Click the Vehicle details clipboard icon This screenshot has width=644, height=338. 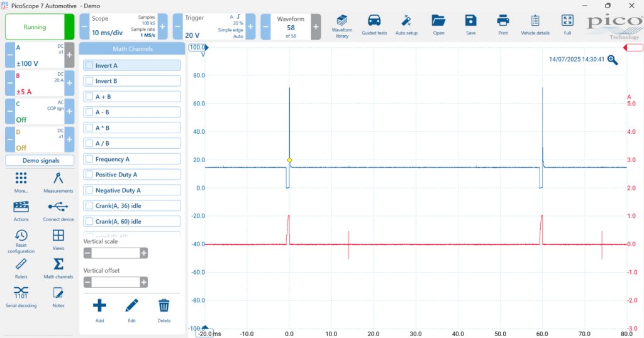coord(535,25)
